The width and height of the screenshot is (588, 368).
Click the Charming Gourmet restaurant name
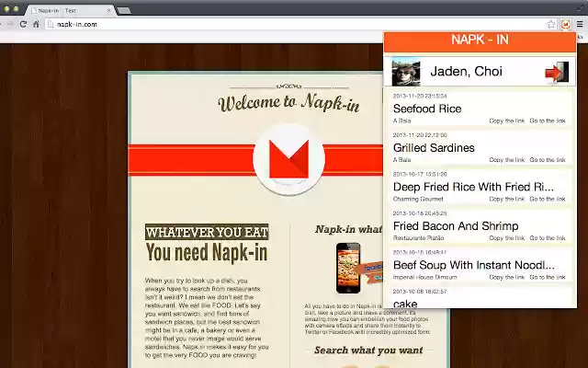[418, 199]
